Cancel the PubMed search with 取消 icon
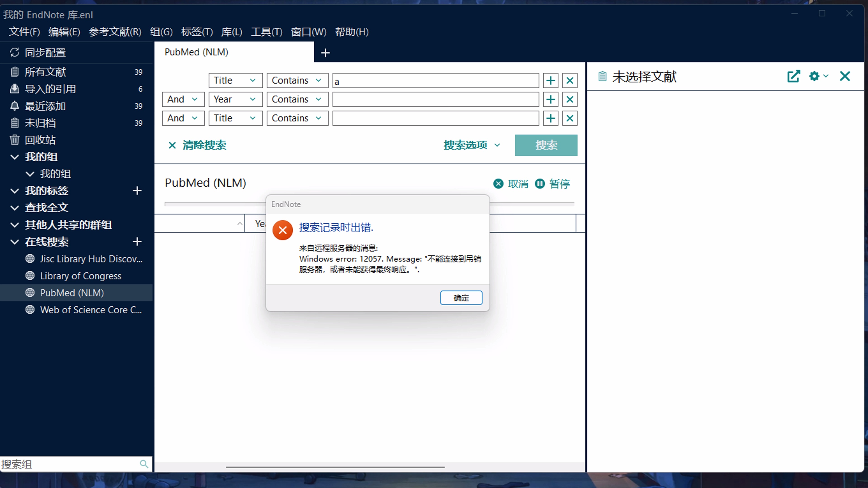The height and width of the screenshot is (488, 868). (x=499, y=184)
